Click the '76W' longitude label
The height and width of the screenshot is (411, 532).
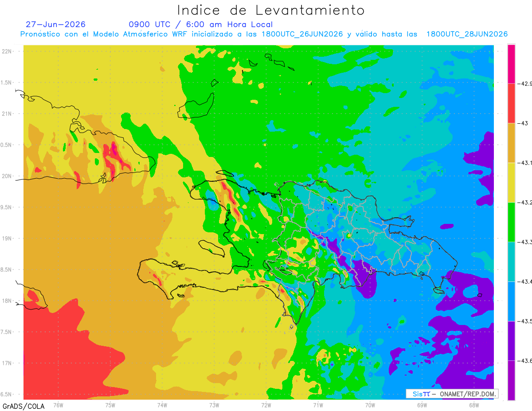point(58,405)
